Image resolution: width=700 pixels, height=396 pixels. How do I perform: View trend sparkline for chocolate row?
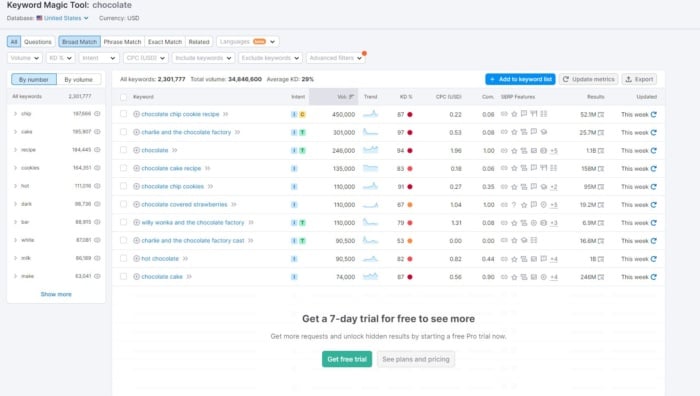coord(370,150)
